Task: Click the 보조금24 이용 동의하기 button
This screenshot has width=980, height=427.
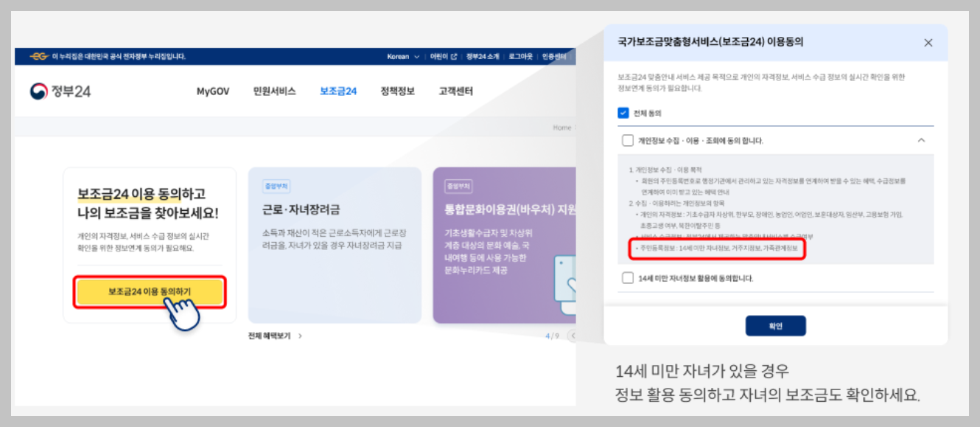Action: [150, 292]
